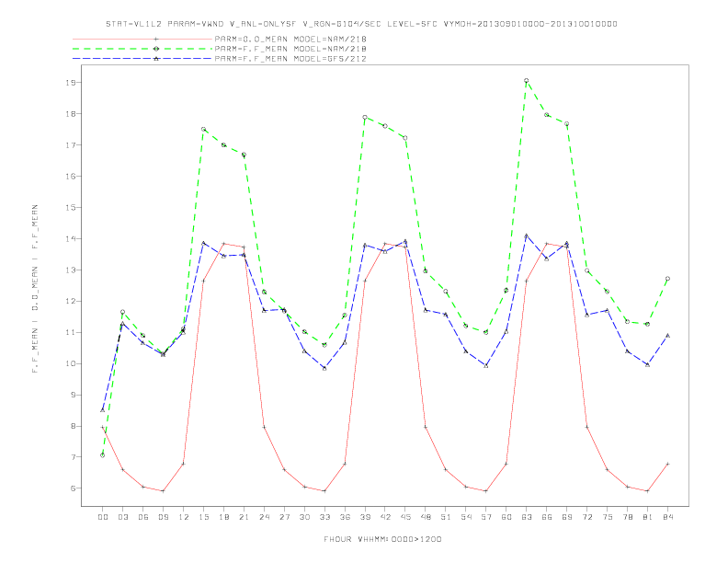Click the x-axis tick label 03
The image size is (728, 563).
tap(122, 517)
